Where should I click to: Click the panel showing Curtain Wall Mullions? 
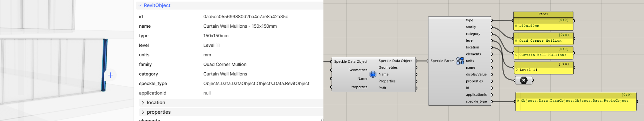[x=543, y=53]
